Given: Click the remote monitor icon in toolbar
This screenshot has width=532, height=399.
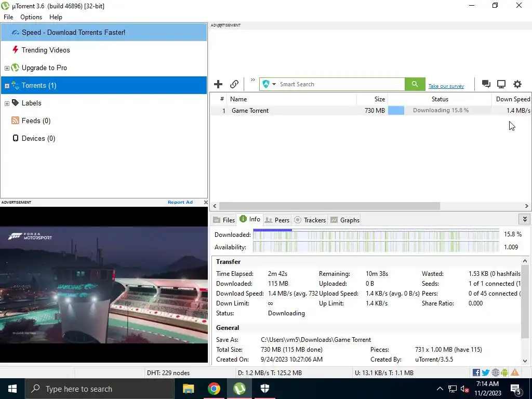Looking at the screenshot, I should 501,84.
